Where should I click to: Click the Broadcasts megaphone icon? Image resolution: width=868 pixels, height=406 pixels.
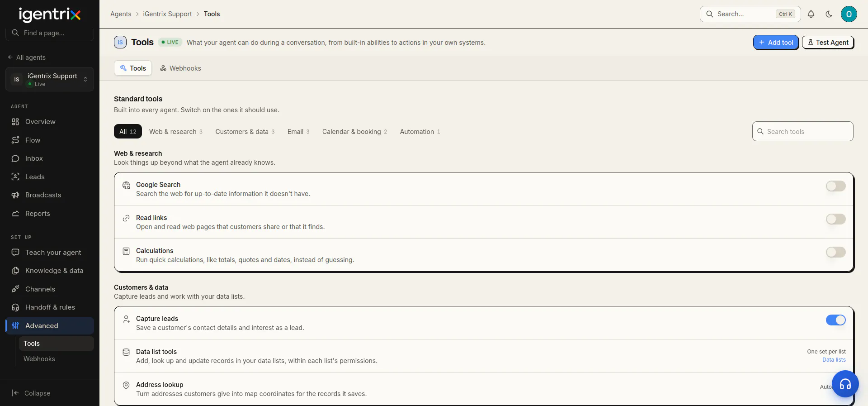[x=15, y=195]
